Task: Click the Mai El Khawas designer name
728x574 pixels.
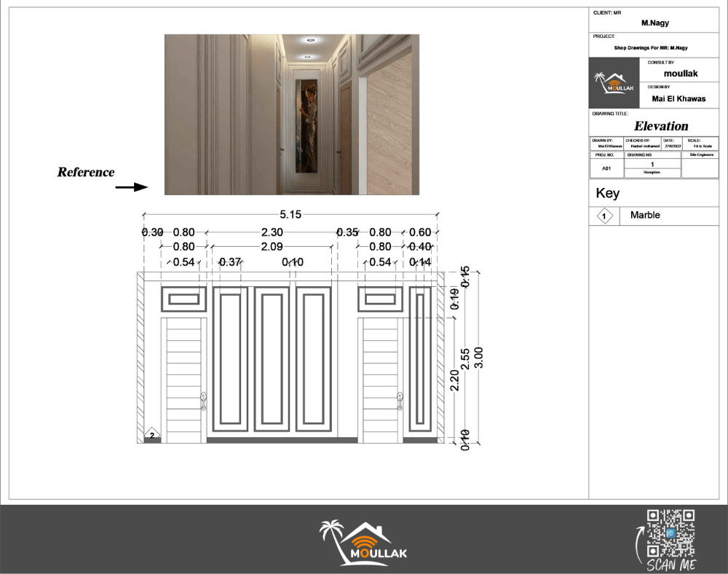Action: 678,99
